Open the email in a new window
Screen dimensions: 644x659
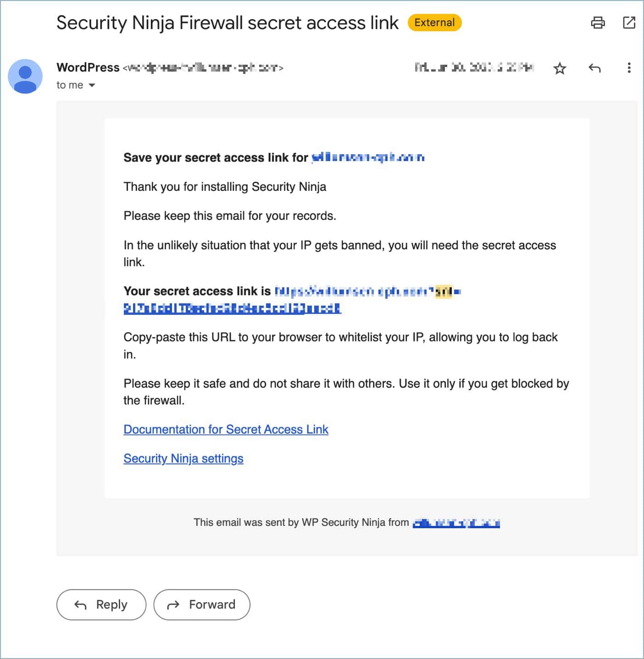click(x=629, y=22)
